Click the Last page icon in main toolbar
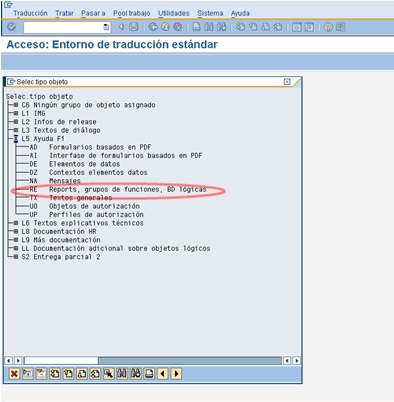This screenshot has height=402, width=394. click(278, 27)
